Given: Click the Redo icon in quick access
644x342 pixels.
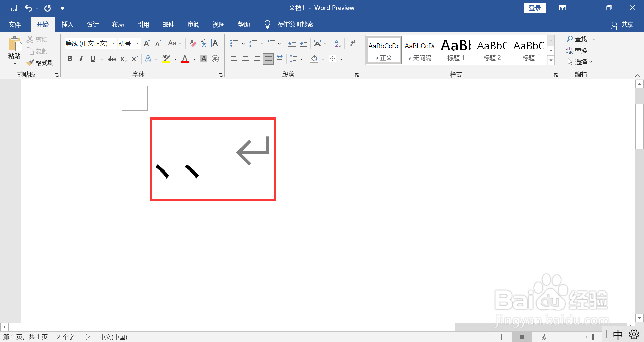Looking at the screenshot, I should pos(48,8).
